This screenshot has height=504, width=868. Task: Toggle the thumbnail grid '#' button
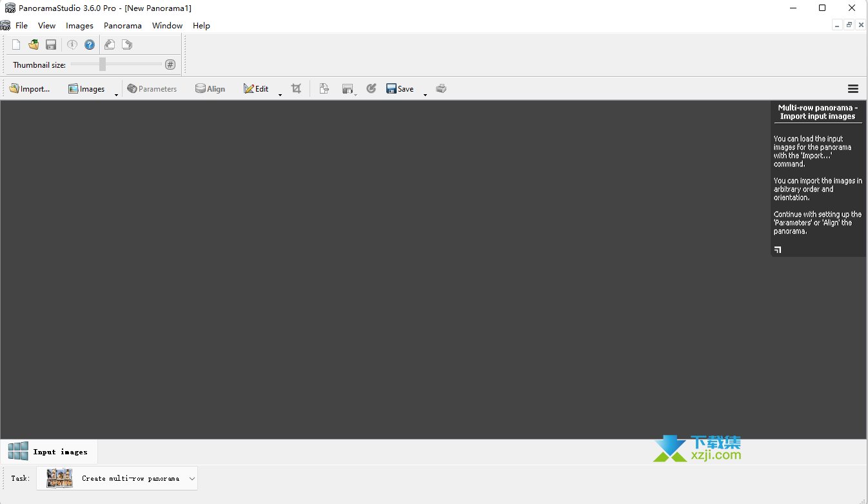pyautogui.click(x=170, y=65)
